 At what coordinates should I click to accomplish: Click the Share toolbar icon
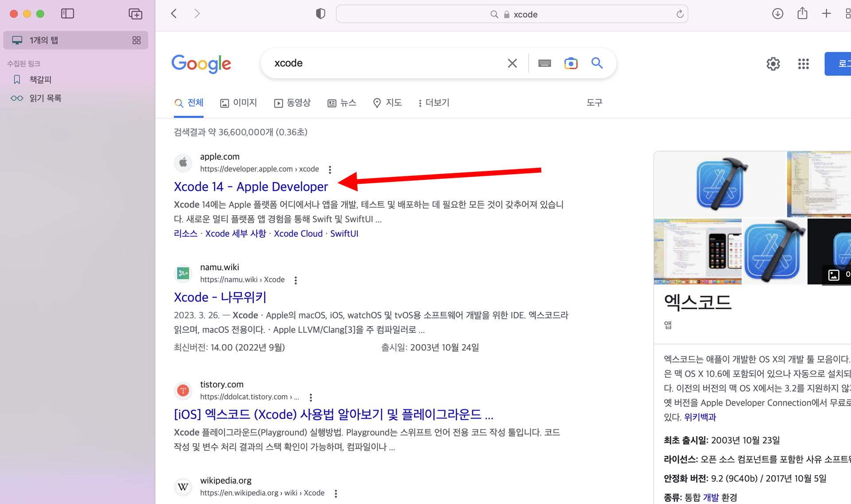802,14
